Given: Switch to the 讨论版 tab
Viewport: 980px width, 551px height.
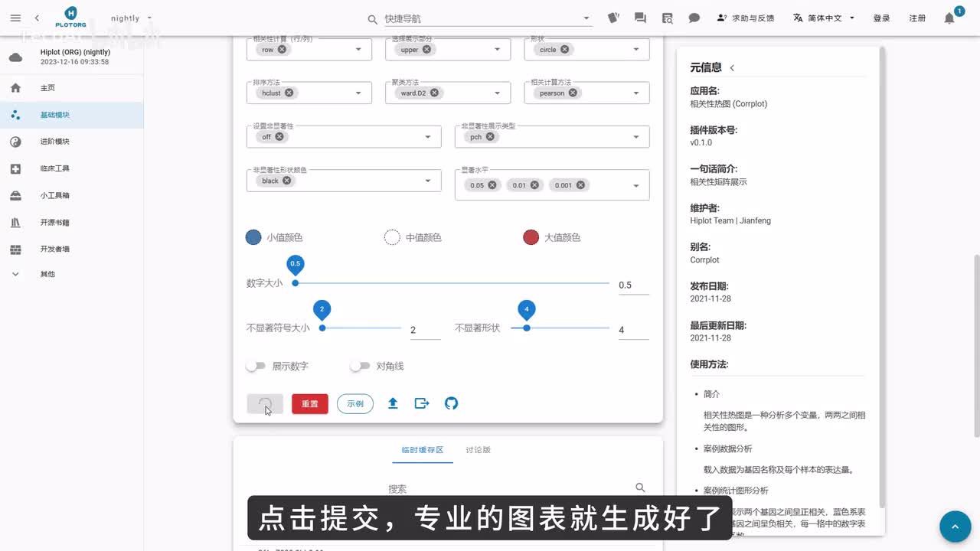Looking at the screenshot, I should (478, 450).
